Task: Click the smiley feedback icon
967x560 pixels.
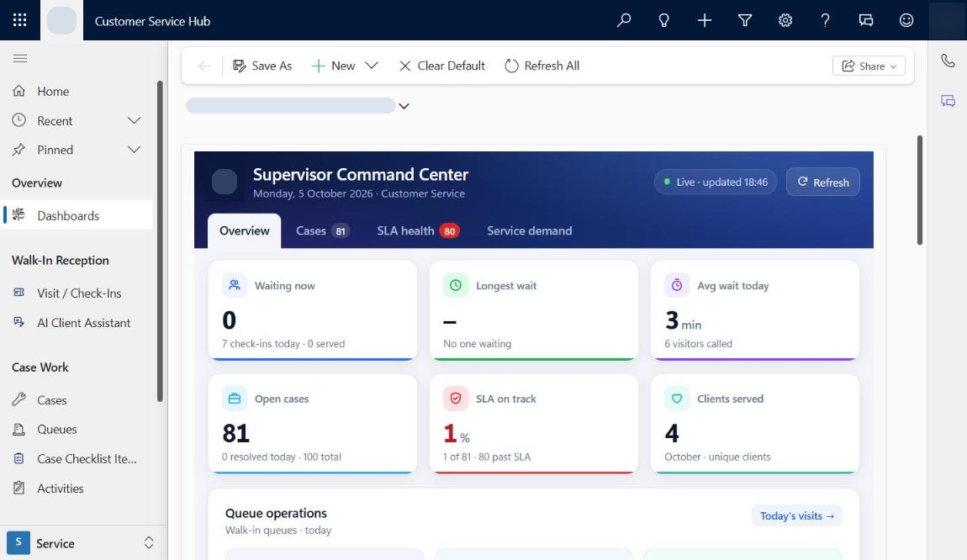Action: [906, 20]
